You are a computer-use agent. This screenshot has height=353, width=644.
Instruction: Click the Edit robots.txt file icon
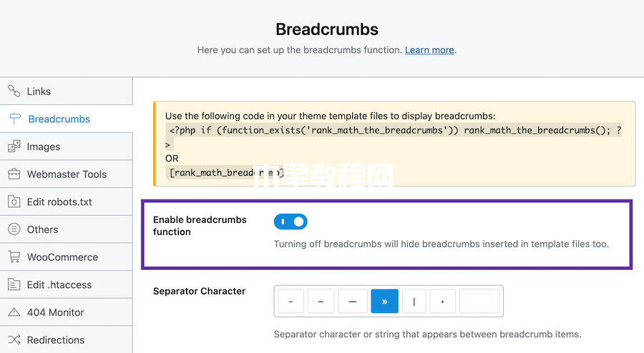click(x=14, y=202)
